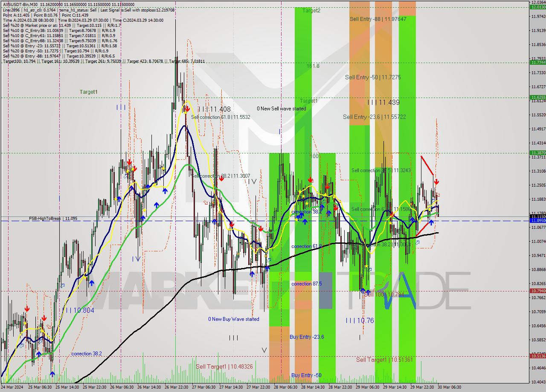This screenshot has height=392, width=546.
Task: Click the 11.9740 axis price value
Action: point(538,17)
